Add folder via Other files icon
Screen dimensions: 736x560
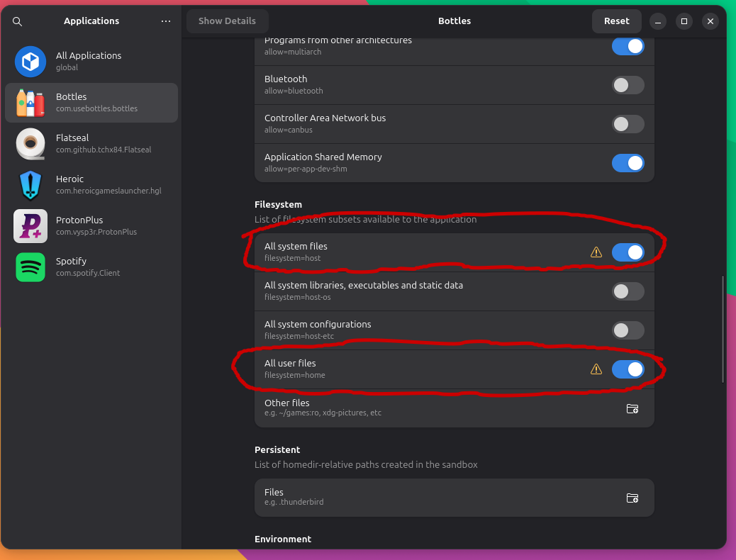[632, 408]
